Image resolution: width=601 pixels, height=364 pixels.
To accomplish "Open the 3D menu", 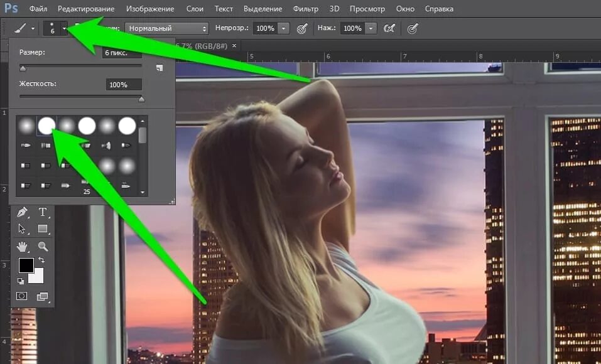I will 334,8.
